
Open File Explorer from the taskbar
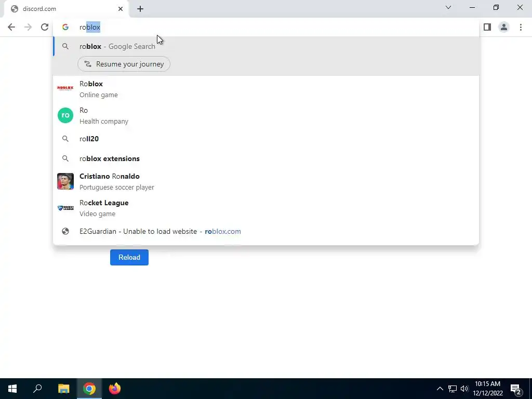pyautogui.click(x=63, y=389)
